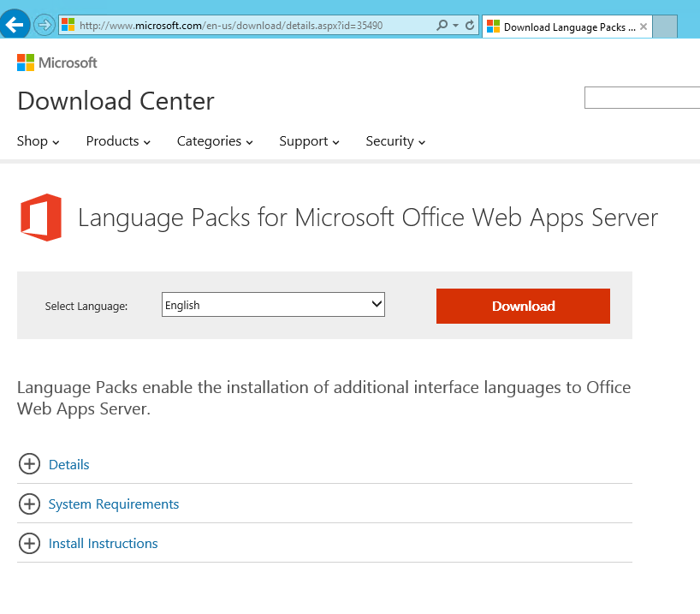Close the Download Language Packs tab
This screenshot has height=614, width=700.
[x=644, y=27]
